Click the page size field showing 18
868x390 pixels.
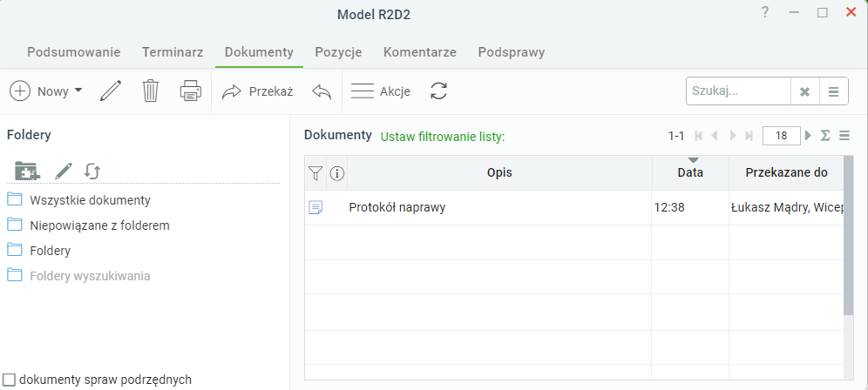(781, 136)
